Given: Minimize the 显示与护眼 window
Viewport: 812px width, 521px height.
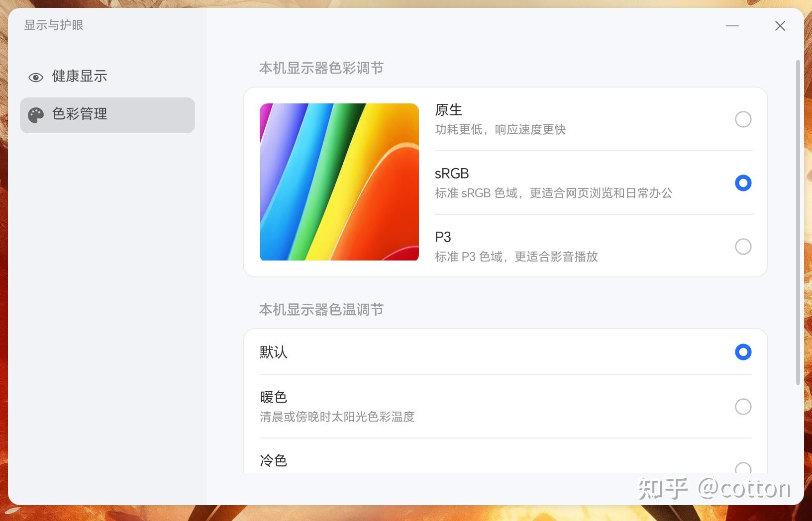Looking at the screenshot, I should click(732, 26).
